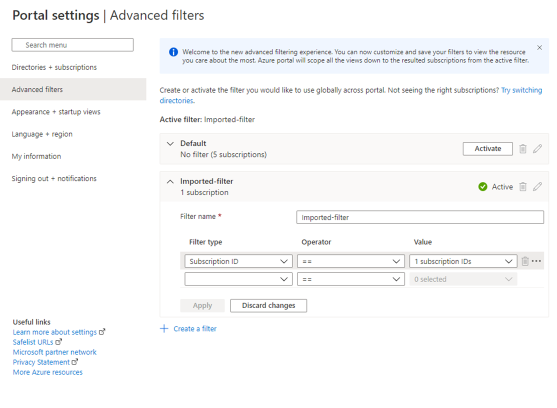Select Language + region menu item
The height and width of the screenshot is (408, 557).
pyautogui.click(x=42, y=134)
